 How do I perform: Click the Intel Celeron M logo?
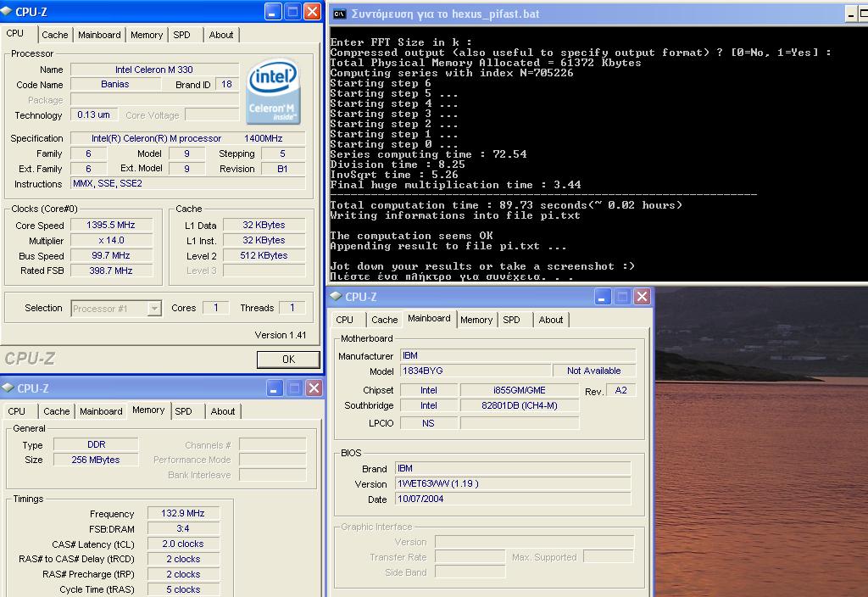(273, 92)
